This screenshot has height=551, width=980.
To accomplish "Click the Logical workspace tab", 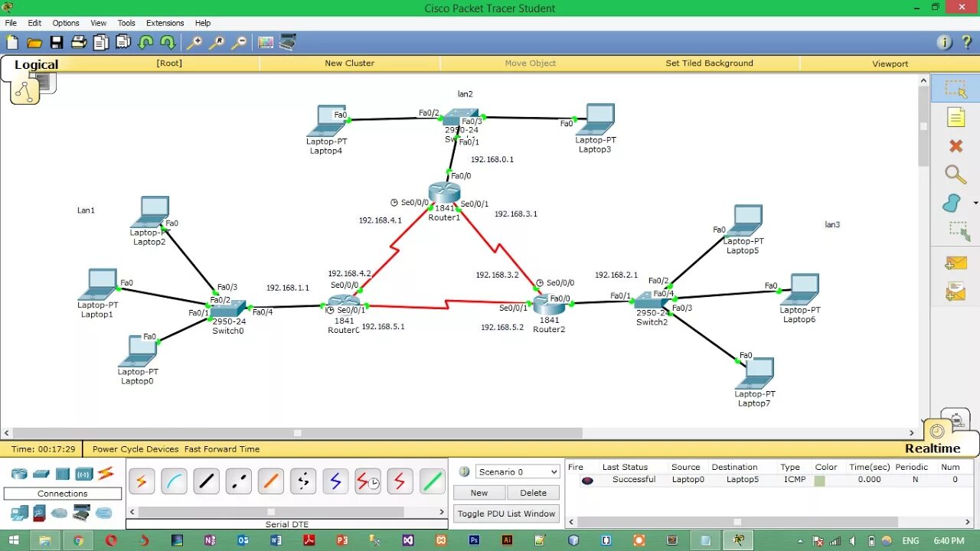I will pos(36,65).
